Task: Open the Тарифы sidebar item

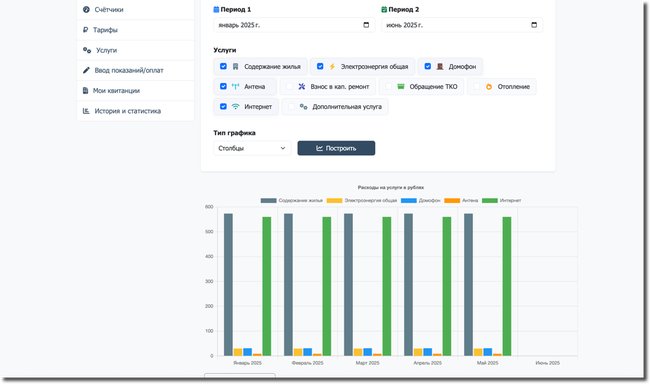Action: pos(136,30)
